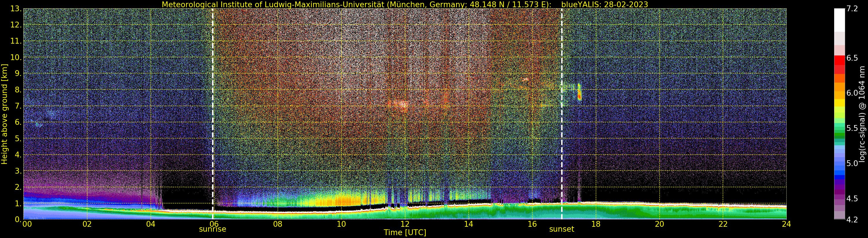This screenshot has width=868, height=238.
Task: Click height-axis tick label '0.'
Action: click(18, 220)
